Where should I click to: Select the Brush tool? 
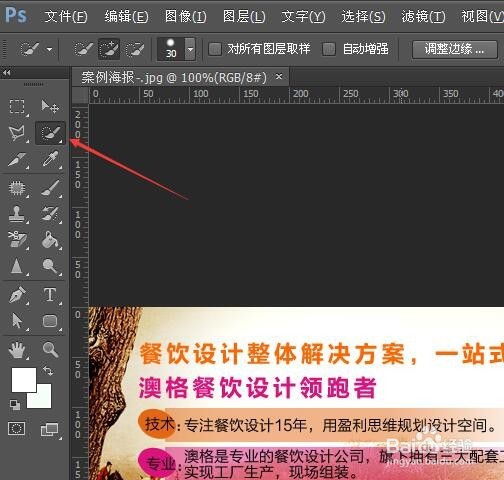pos(50,188)
